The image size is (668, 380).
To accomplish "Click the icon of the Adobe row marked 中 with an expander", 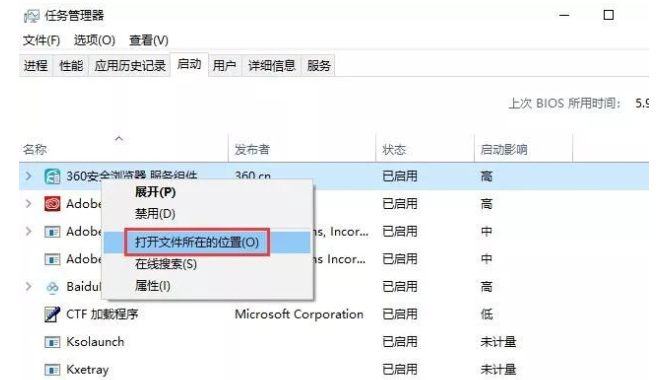I will (x=52, y=232).
